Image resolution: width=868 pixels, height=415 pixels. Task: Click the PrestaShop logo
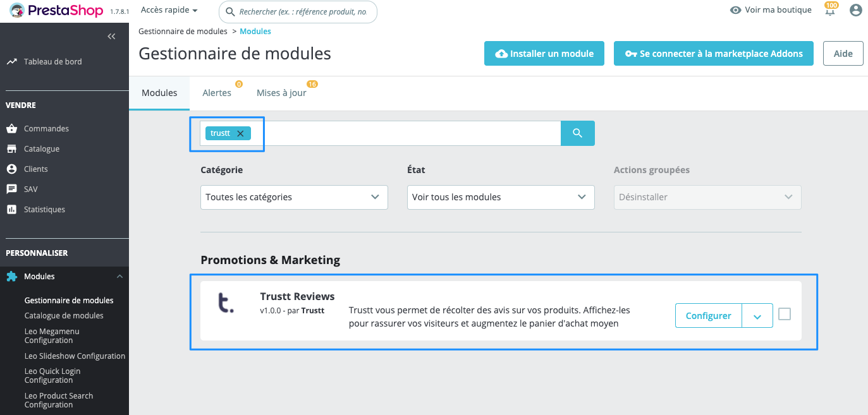(57, 11)
